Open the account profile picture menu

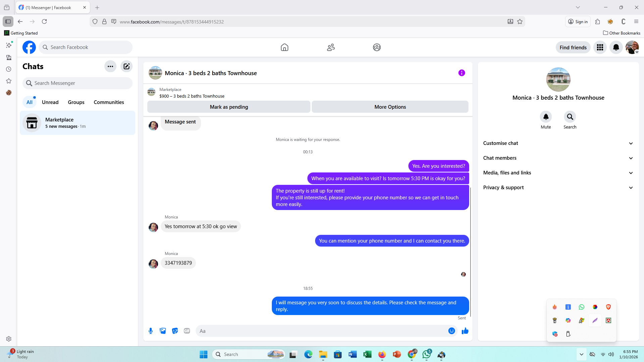pos(632,47)
